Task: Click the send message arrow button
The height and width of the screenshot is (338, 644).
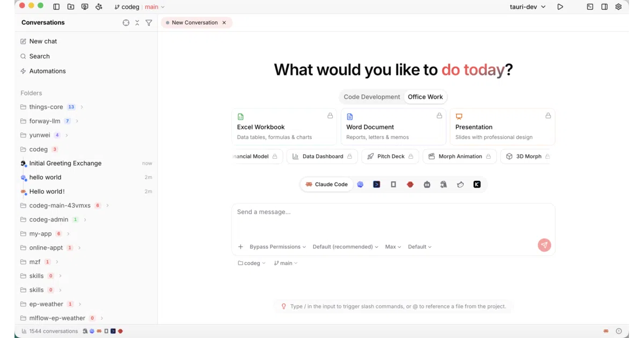Action: 544,245
